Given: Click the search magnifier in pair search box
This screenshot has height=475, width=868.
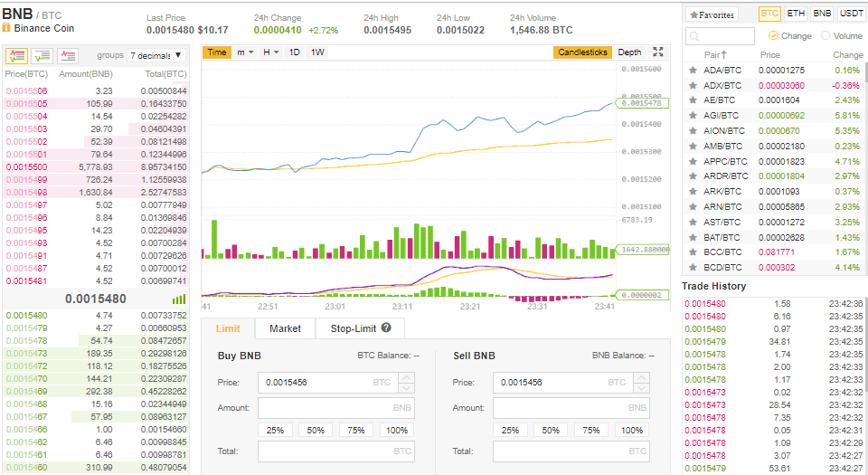Looking at the screenshot, I should point(694,36).
